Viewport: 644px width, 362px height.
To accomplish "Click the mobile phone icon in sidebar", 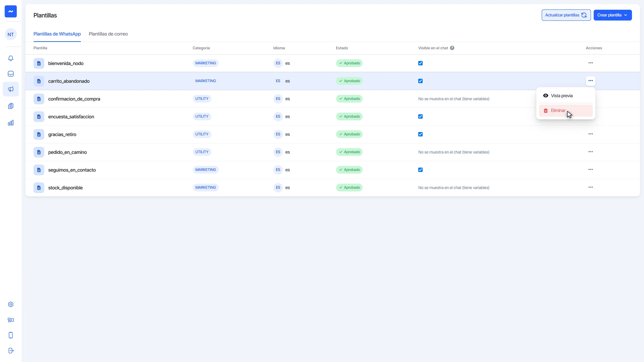I will click(x=11, y=335).
